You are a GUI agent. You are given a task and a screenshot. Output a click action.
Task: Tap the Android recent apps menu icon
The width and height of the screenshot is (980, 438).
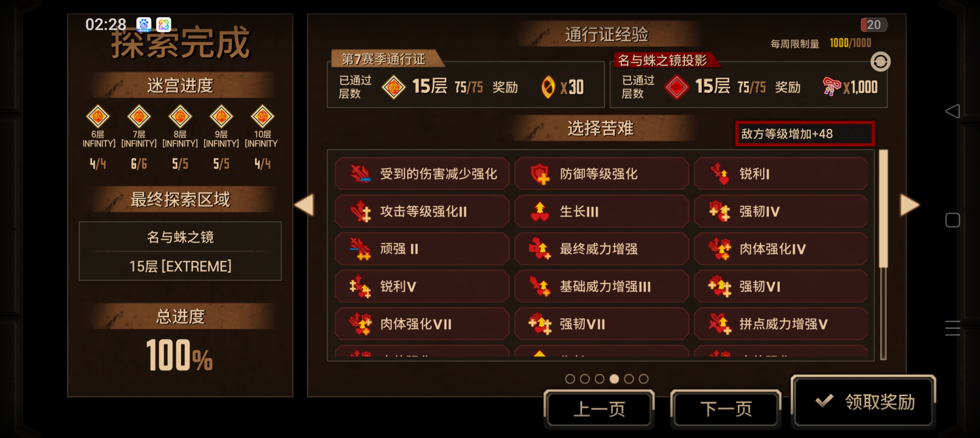pyautogui.click(x=953, y=328)
